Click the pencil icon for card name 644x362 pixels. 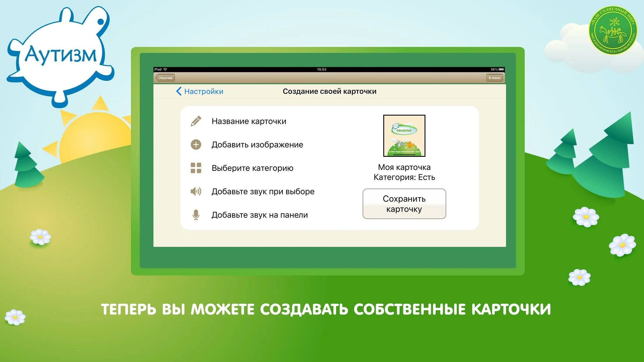[196, 121]
